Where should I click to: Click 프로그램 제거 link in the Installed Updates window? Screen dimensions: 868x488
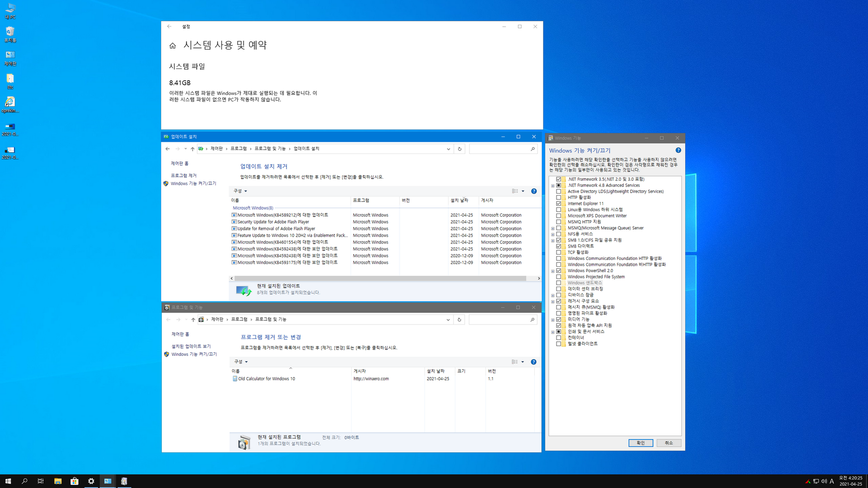pyautogui.click(x=184, y=176)
